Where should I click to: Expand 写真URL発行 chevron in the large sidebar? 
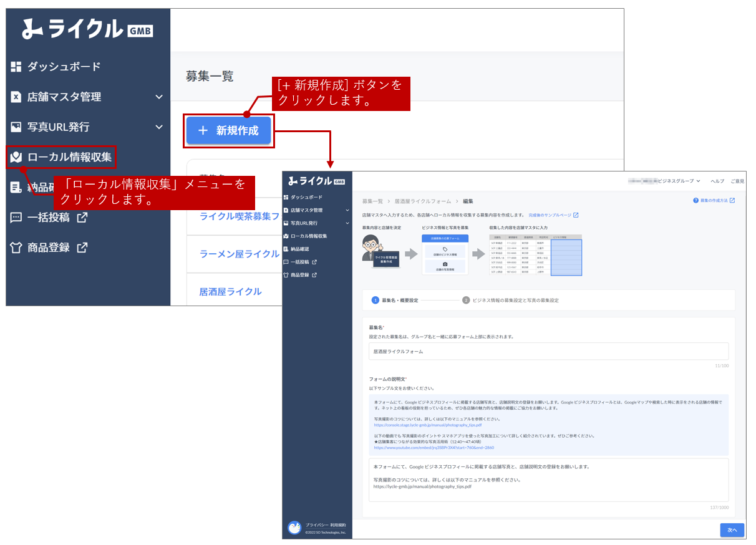(158, 127)
